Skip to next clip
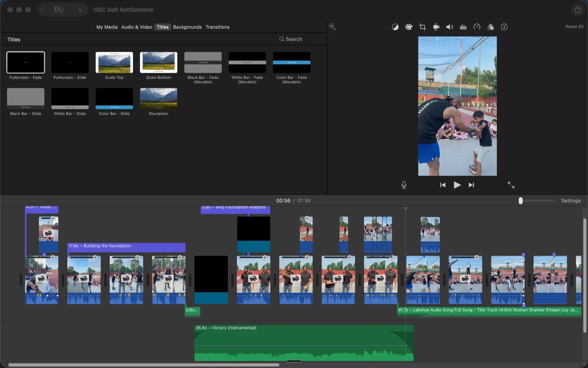 471,185
